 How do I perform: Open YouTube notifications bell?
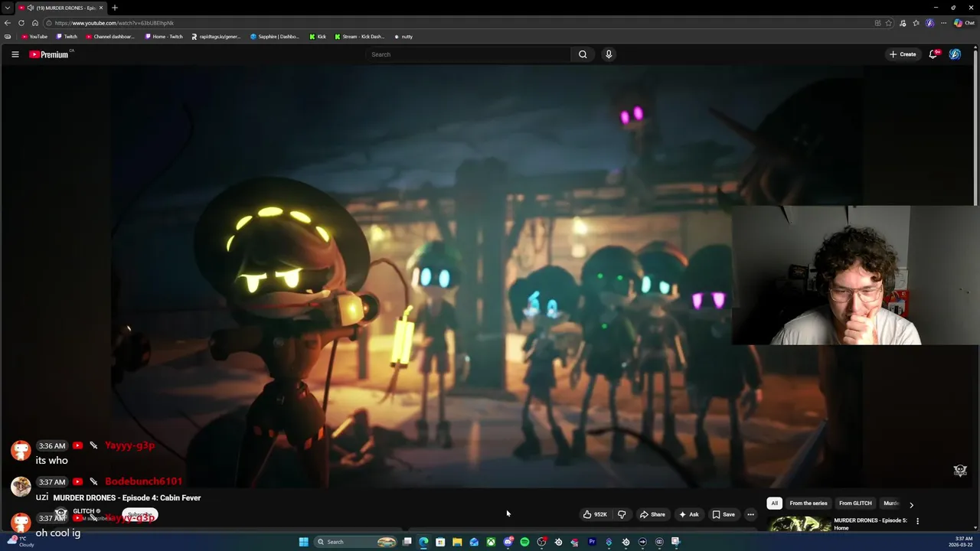click(933, 54)
